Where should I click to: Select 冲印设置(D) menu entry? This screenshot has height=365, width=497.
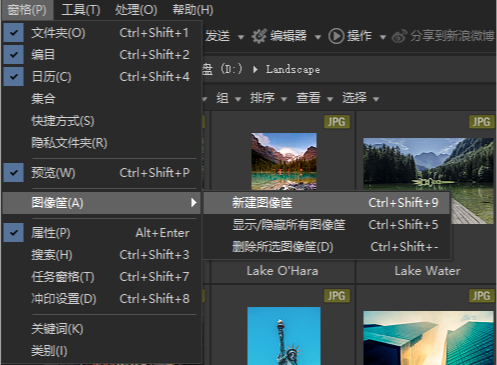[101, 299]
